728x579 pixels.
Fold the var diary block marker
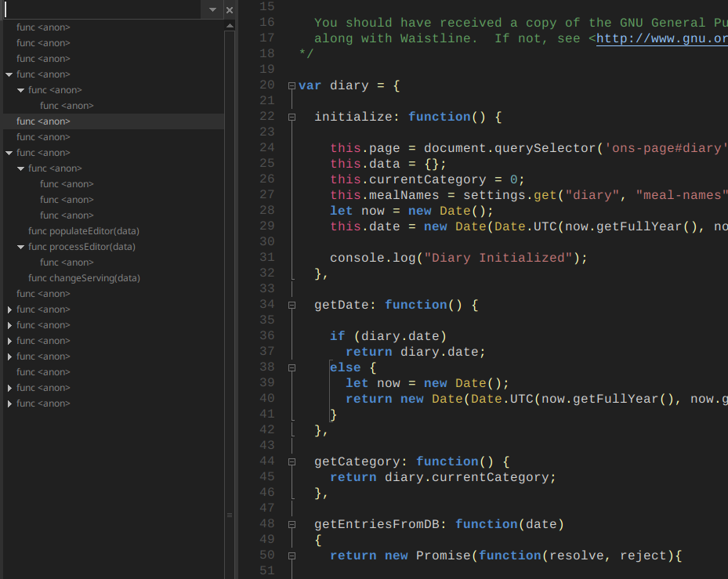click(x=292, y=86)
